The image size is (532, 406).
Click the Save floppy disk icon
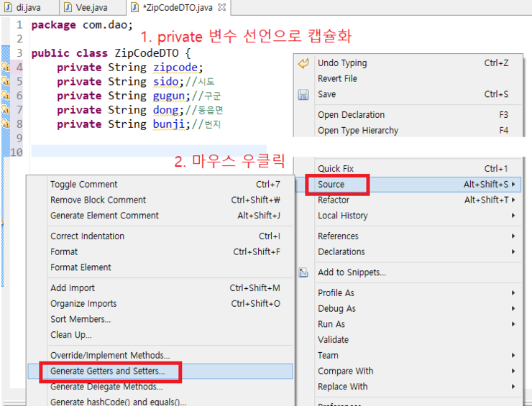tap(303, 95)
